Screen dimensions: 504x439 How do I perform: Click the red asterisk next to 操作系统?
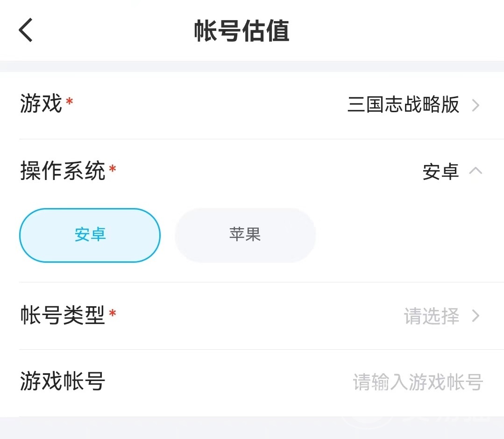pyautogui.click(x=112, y=169)
